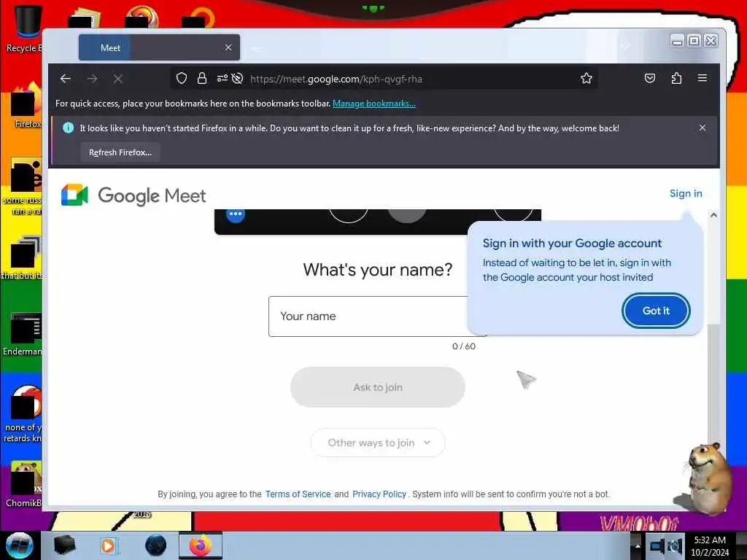Click the network tray icon

tap(657, 545)
